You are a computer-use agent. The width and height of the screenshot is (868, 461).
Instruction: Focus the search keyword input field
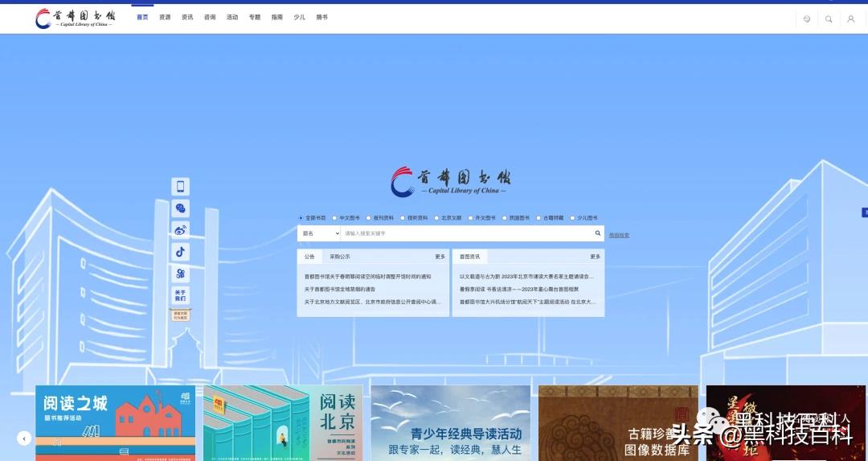466,233
